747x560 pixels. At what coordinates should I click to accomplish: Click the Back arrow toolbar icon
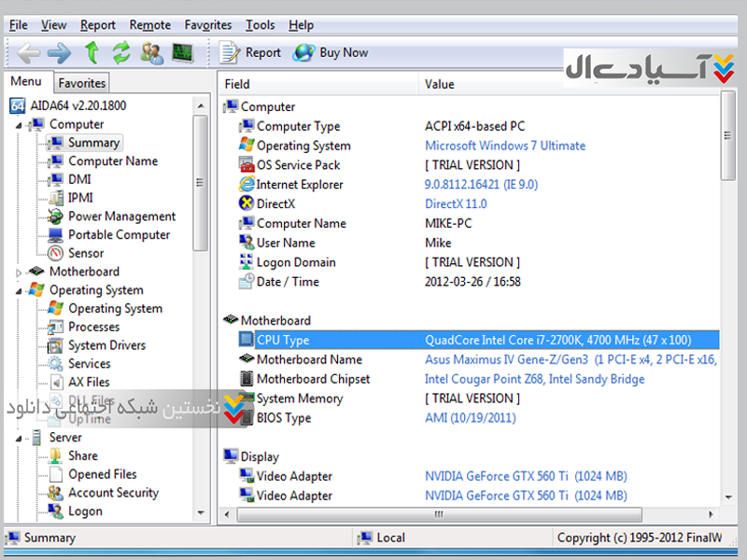click(x=28, y=53)
